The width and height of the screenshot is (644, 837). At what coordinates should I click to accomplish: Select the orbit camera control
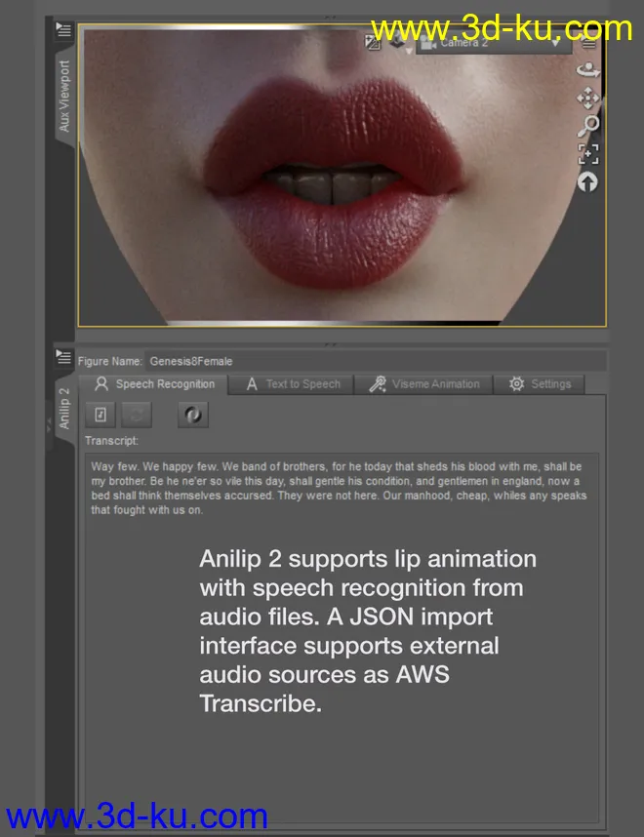coord(588,70)
